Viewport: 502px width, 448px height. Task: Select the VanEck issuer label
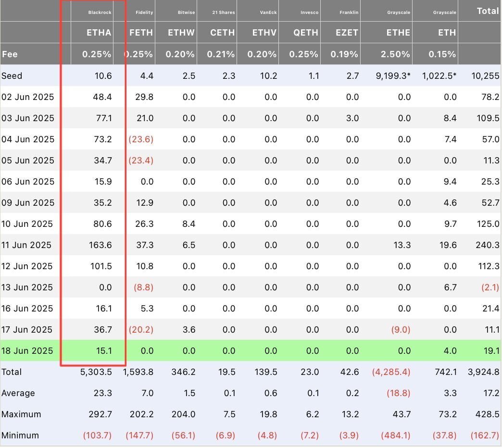pyautogui.click(x=268, y=12)
